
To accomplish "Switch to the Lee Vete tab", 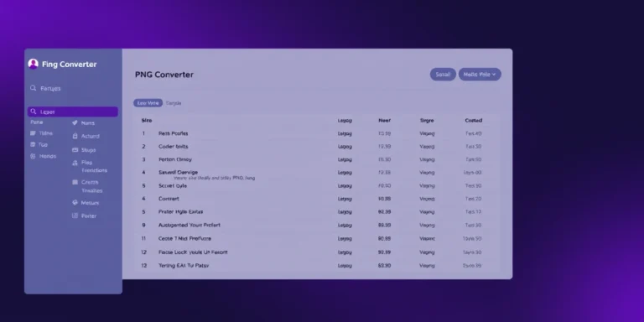I will (x=148, y=103).
